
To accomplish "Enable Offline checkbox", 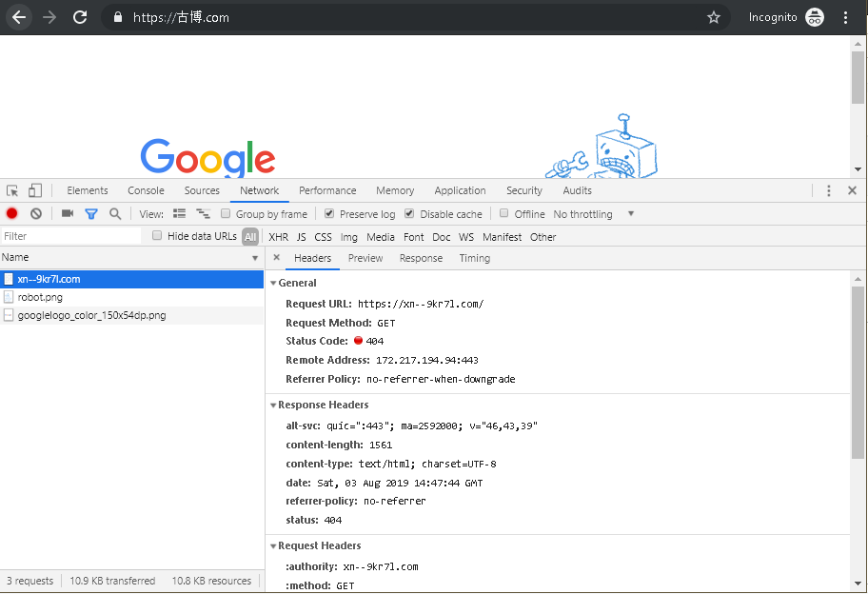I will coord(503,213).
